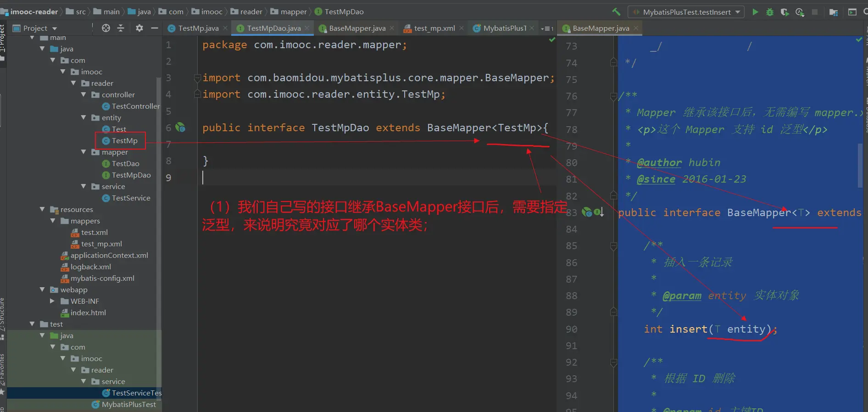Open TestMpDao in the mapper package

point(131,175)
